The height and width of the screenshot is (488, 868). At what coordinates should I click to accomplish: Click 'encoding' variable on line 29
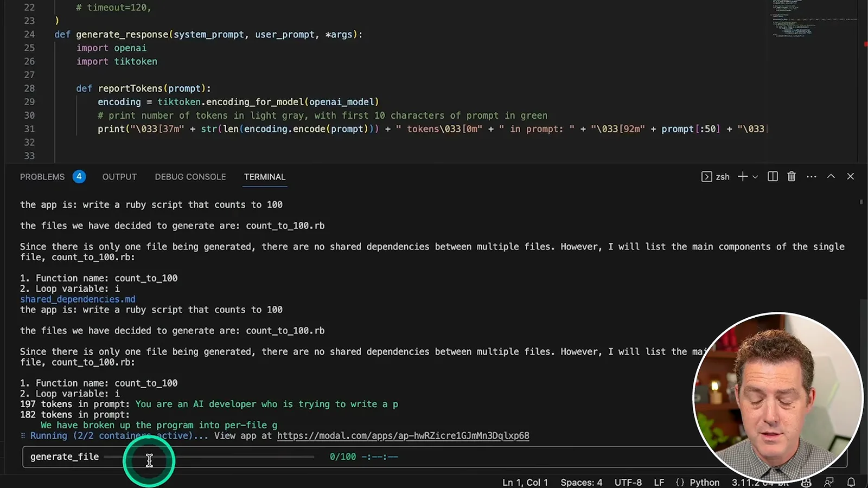(119, 102)
